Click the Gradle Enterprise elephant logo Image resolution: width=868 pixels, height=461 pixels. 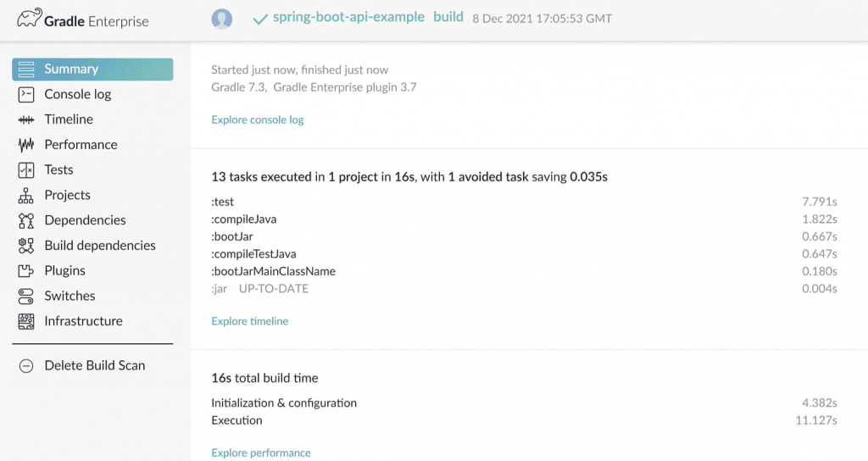31,20
